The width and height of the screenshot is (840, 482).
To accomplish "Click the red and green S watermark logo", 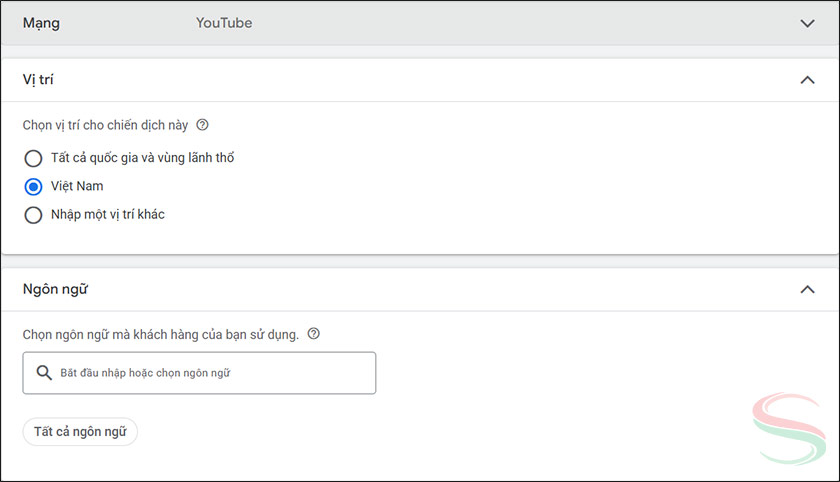I will tap(789, 428).
